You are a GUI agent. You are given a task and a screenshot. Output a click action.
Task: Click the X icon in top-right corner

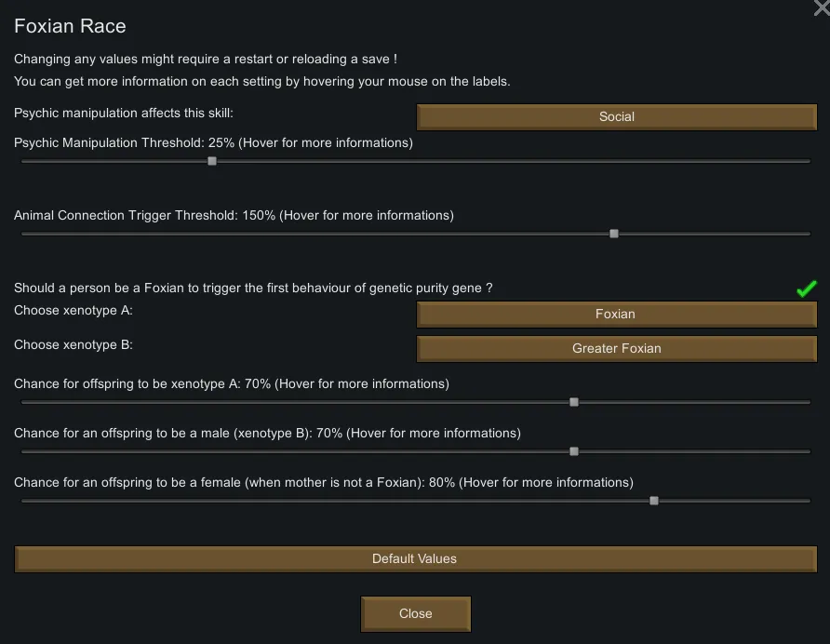(822, 7)
